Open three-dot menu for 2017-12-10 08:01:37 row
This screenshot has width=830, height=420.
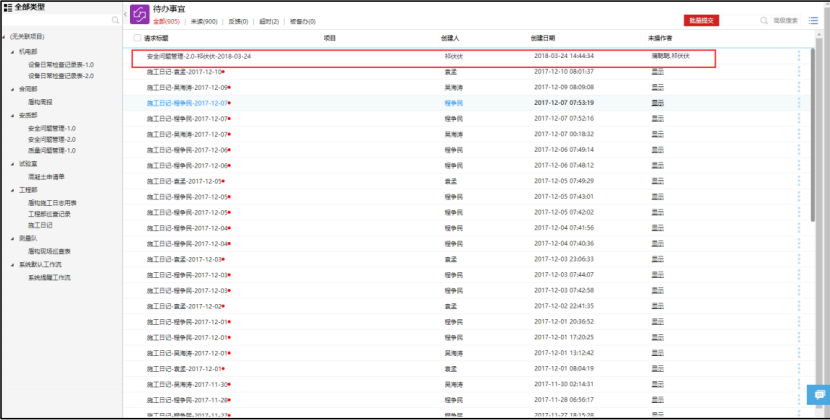pos(799,72)
